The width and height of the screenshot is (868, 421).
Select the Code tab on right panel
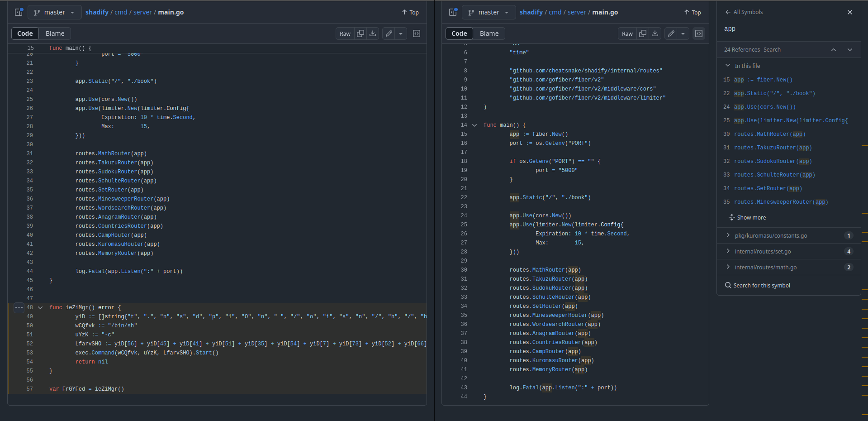click(x=459, y=33)
